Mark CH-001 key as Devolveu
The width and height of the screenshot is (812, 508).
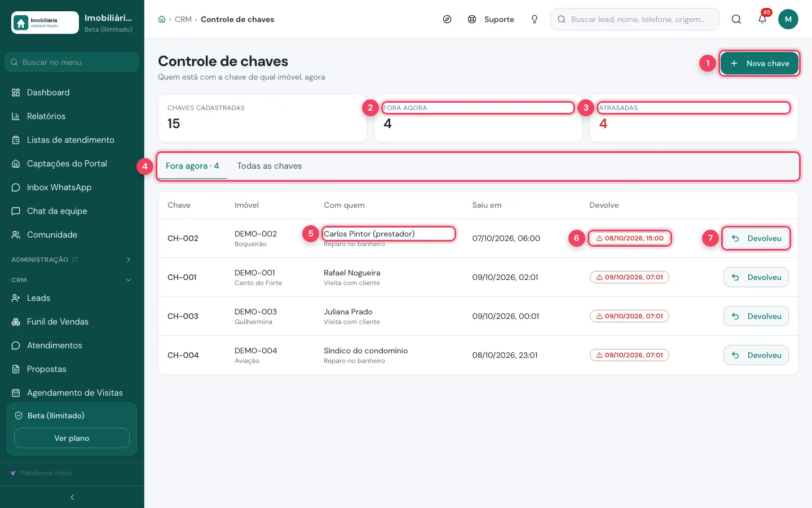coord(756,277)
